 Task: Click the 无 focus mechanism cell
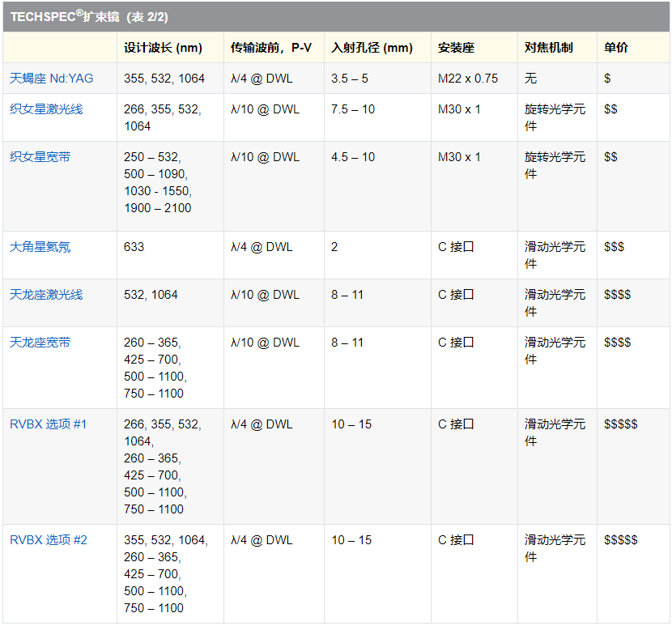(530, 79)
